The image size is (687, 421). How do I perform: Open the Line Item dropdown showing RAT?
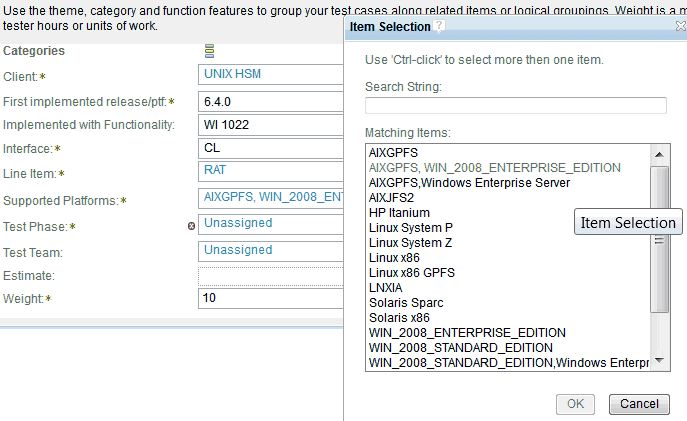270,172
